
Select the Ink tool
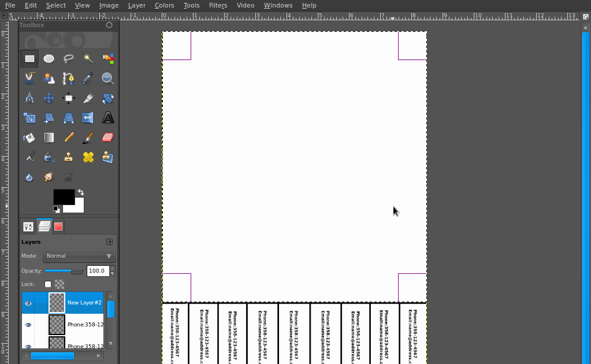coord(49,157)
